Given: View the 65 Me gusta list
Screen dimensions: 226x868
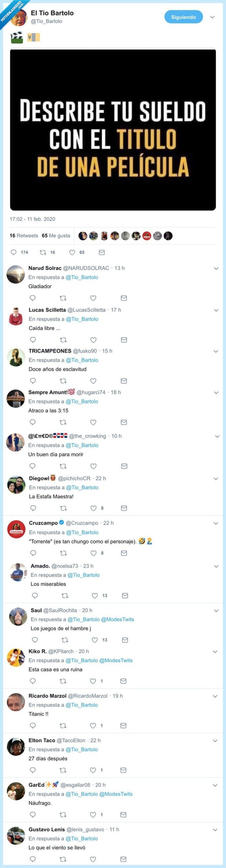Looking at the screenshot, I should coord(56,236).
